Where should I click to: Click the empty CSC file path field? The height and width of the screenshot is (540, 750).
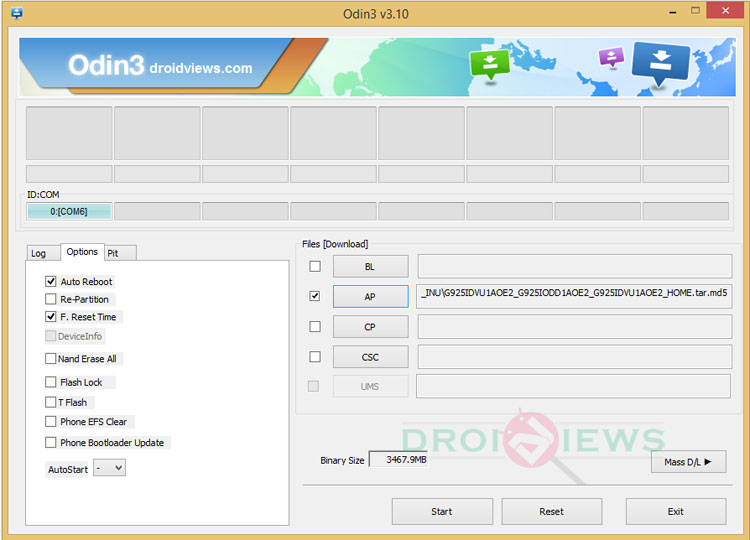click(x=574, y=357)
